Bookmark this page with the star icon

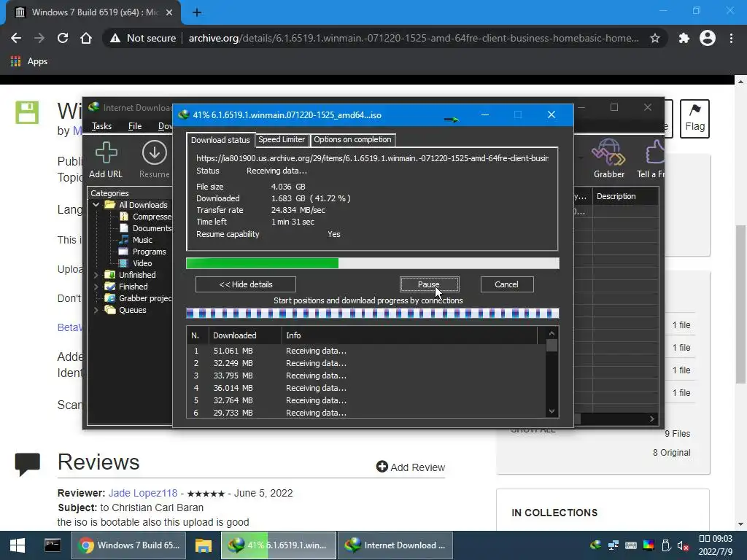point(655,38)
